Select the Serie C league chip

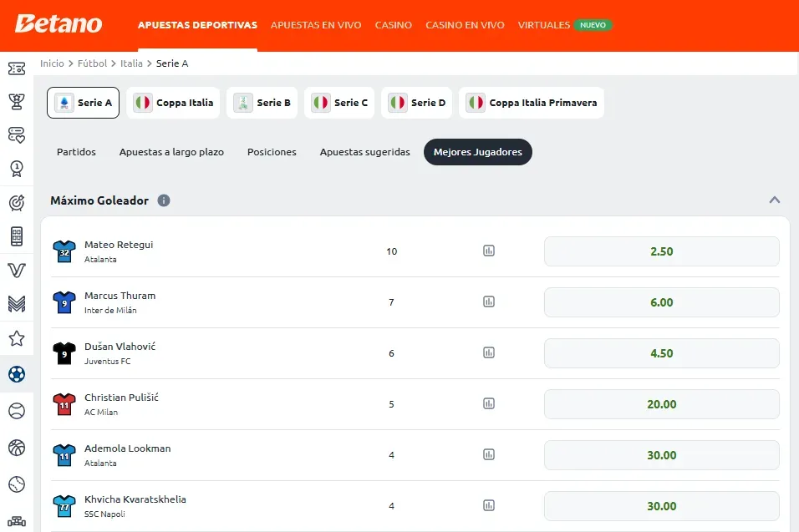(339, 103)
